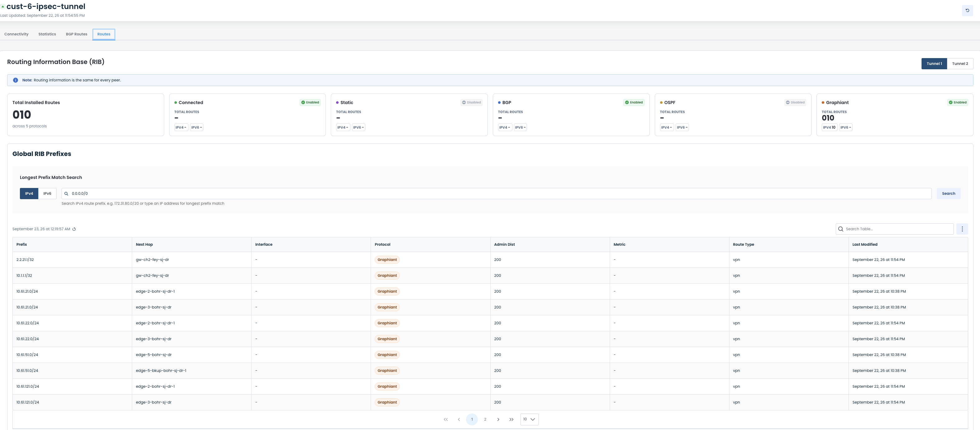This screenshot has height=430, width=980.
Task: Click IPV4 chip on OSPF card
Action: (x=667, y=127)
